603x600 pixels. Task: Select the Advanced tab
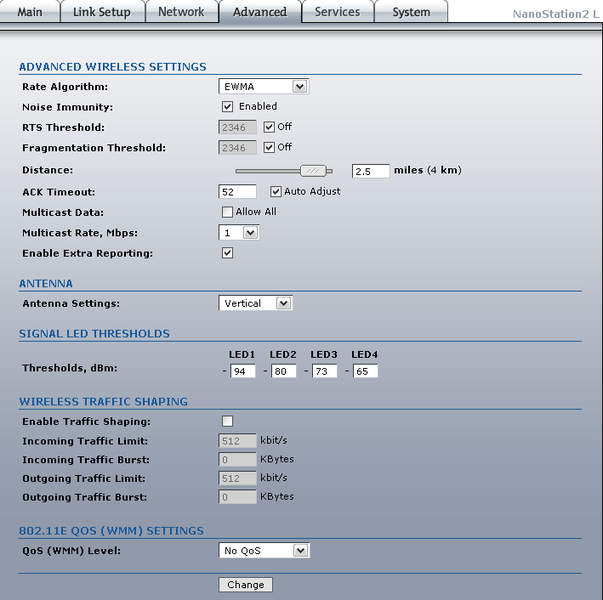260,12
